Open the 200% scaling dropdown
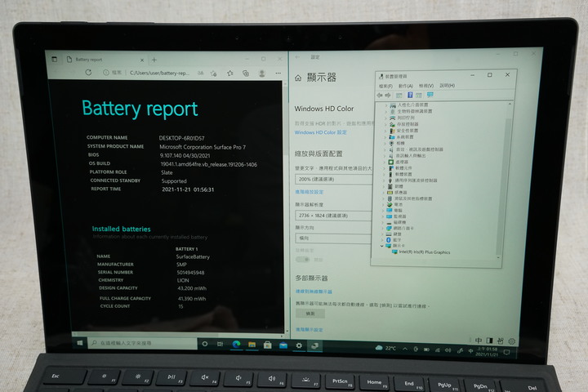 334,180
